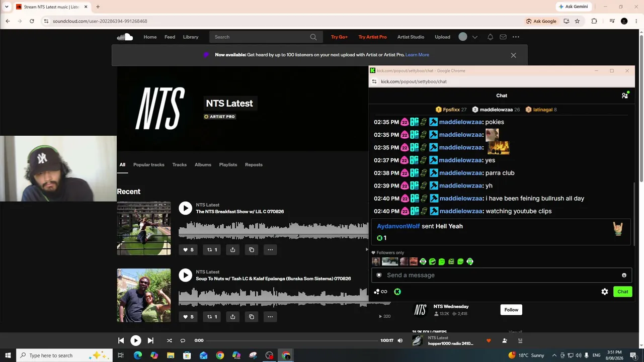
Task: Switch to the Playlists tab
Action: [228, 164]
